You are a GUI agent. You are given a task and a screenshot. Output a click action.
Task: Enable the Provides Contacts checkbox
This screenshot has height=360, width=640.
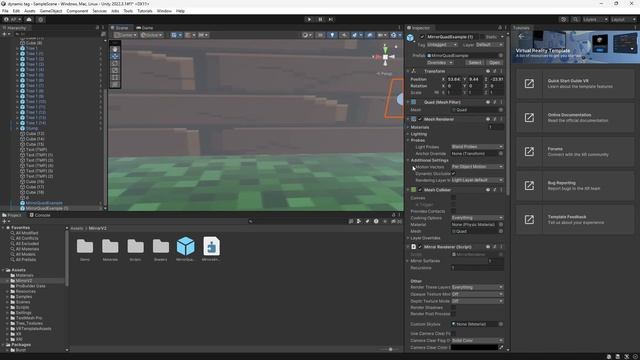point(453,211)
